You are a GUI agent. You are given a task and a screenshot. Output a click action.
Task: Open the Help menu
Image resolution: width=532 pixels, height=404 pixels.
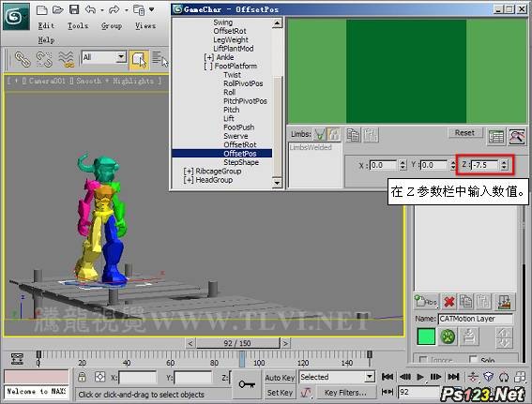click(x=46, y=40)
